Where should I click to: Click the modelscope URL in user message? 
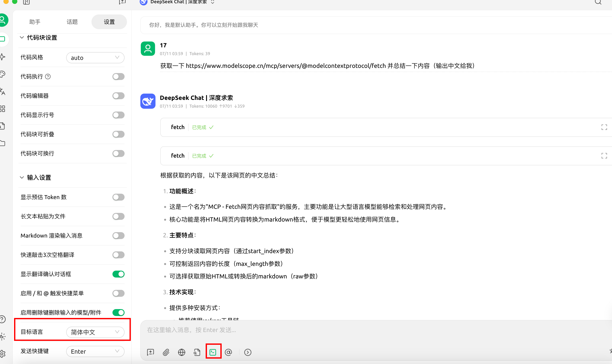click(x=286, y=66)
